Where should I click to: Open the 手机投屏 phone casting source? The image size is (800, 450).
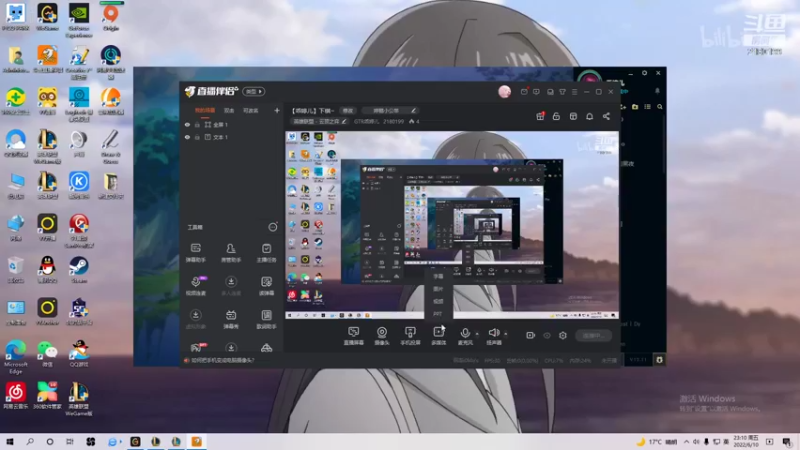410,336
